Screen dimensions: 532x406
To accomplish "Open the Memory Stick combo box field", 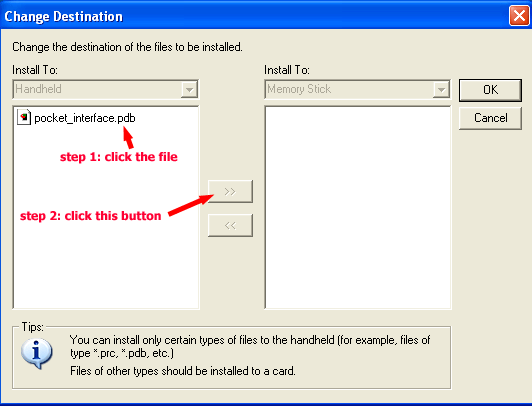I will pyautogui.click(x=357, y=89).
